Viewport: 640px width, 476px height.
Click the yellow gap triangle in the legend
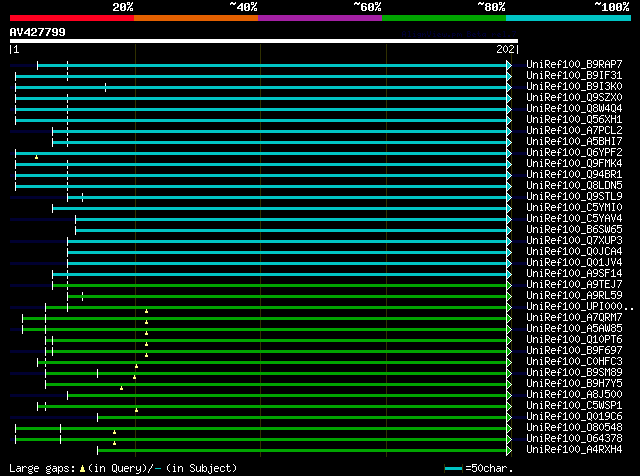click(81, 468)
